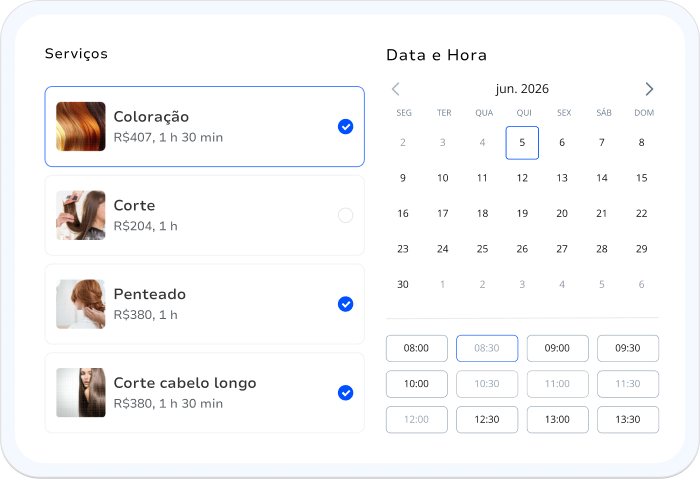Screen dimensions: 700x479
Task: Select the Corte service radio circle
Action: pyautogui.click(x=346, y=215)
